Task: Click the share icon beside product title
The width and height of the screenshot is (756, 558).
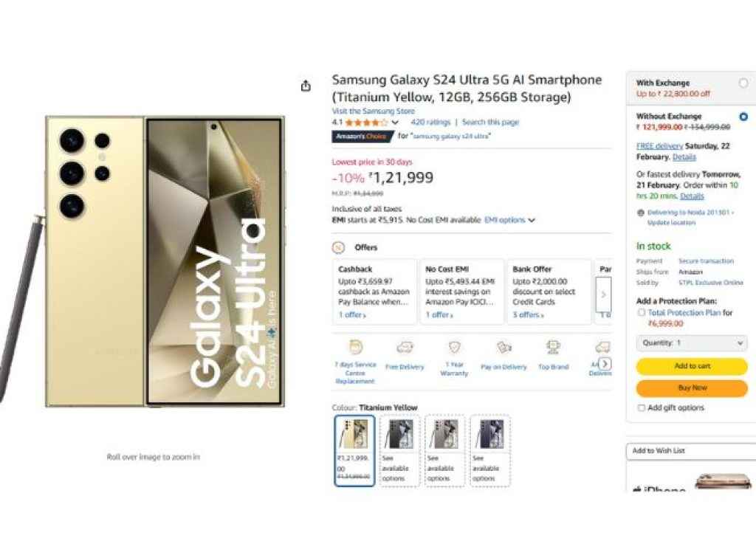Action: [306, 86]
